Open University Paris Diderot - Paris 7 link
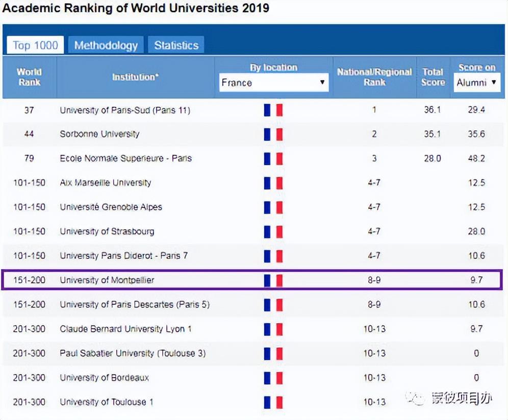508x420 pixels. (x=124, y=255)
